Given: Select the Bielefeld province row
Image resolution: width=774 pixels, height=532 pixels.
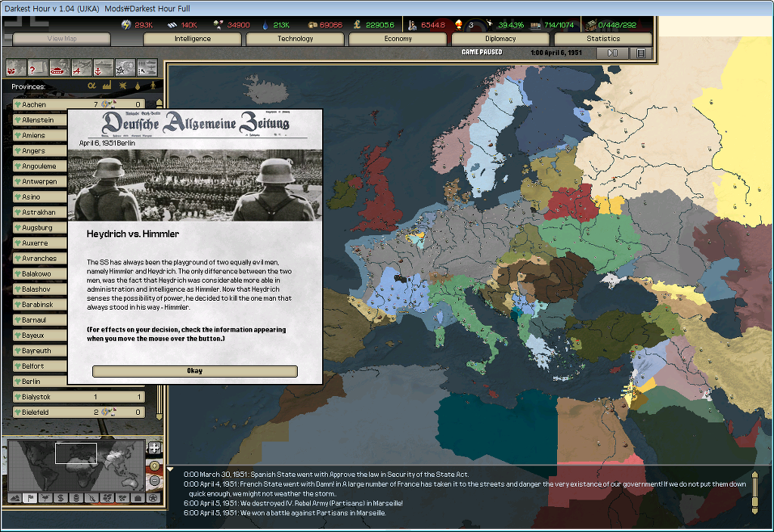Looking at the screenshot, I should [79, 412].
